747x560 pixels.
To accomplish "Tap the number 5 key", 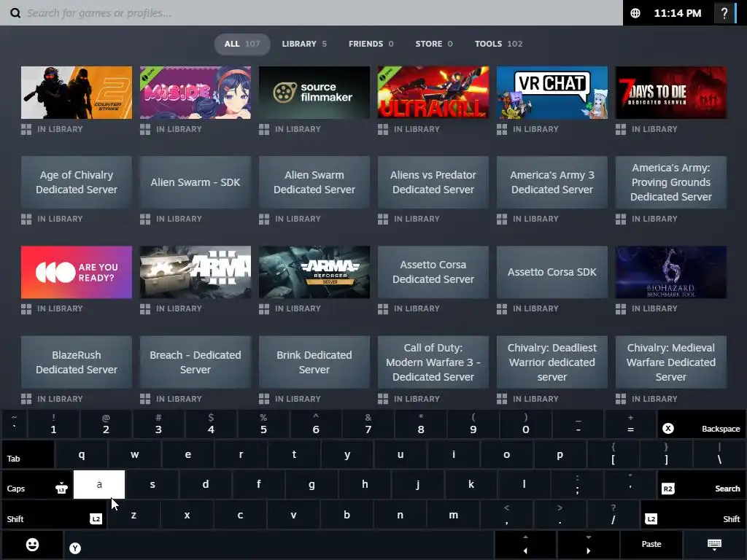I will coord(263,424).
